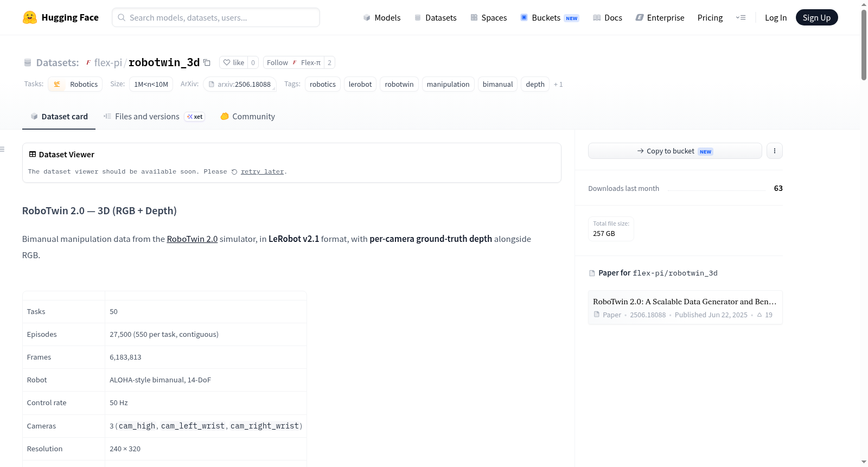Click the '257 GB' total file size
Viewport: 868px width, 467px height.
604,234
